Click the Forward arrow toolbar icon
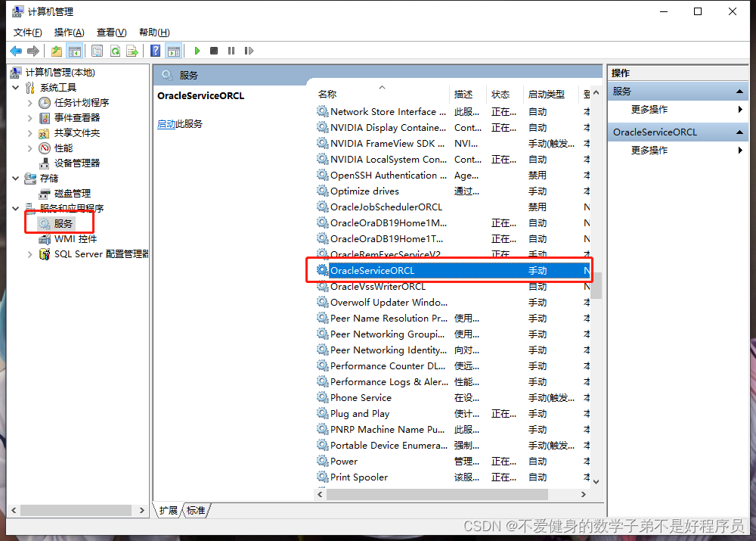Screen dimensions: 756x541 (x=33, y=51)
